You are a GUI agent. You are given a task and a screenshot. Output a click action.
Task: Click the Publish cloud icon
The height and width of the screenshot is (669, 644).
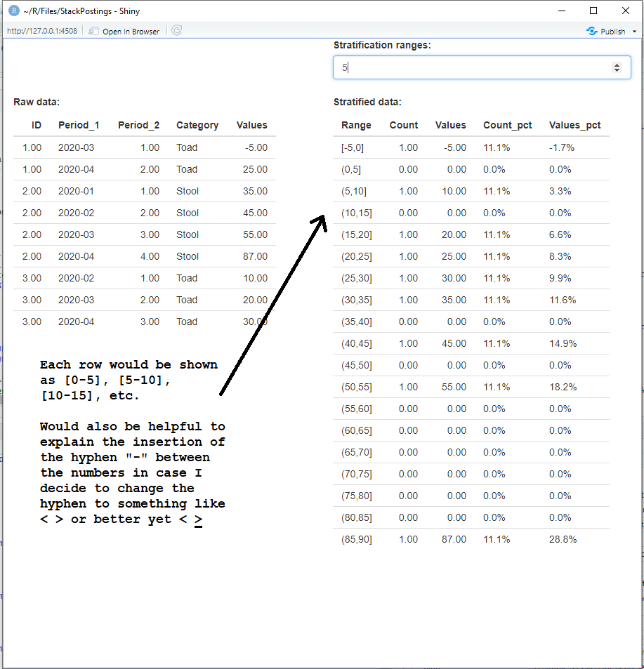tap(591, 31)
